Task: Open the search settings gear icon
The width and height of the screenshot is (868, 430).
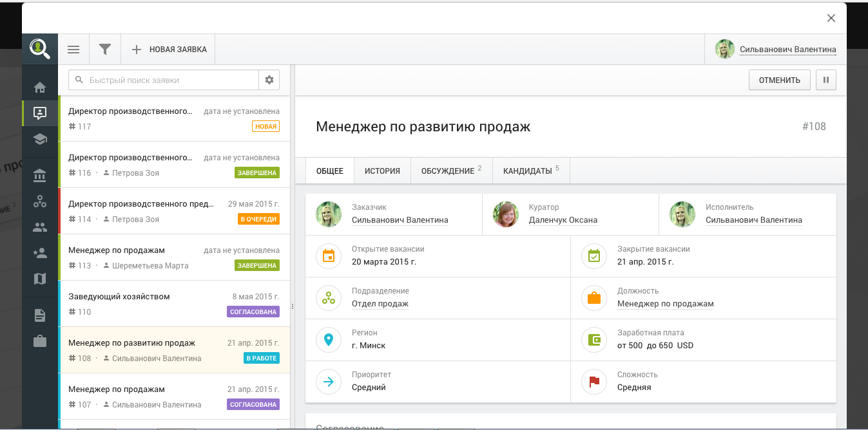Action: [269, 80]
